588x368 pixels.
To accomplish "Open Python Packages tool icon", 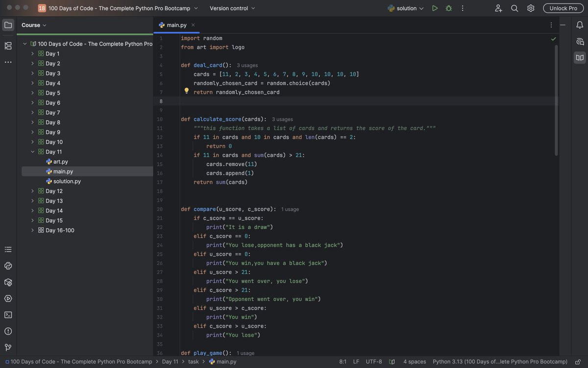I will (8, 282).
